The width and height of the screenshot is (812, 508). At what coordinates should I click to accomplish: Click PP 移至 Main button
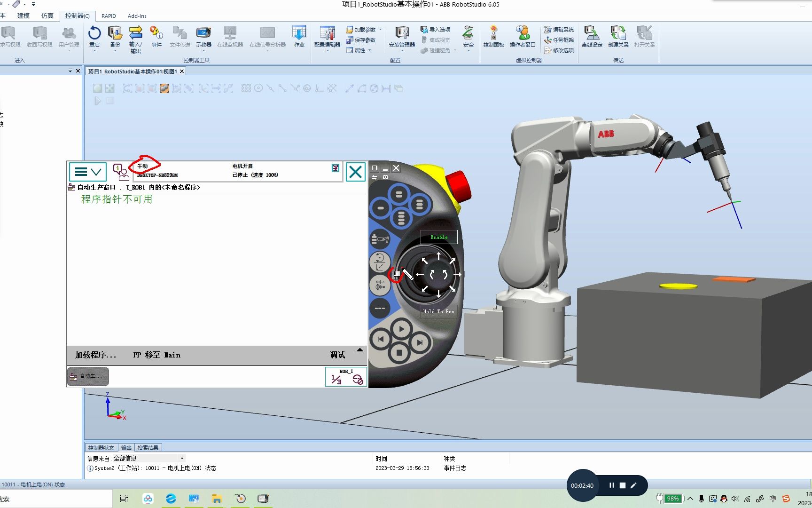pos(157,355)
